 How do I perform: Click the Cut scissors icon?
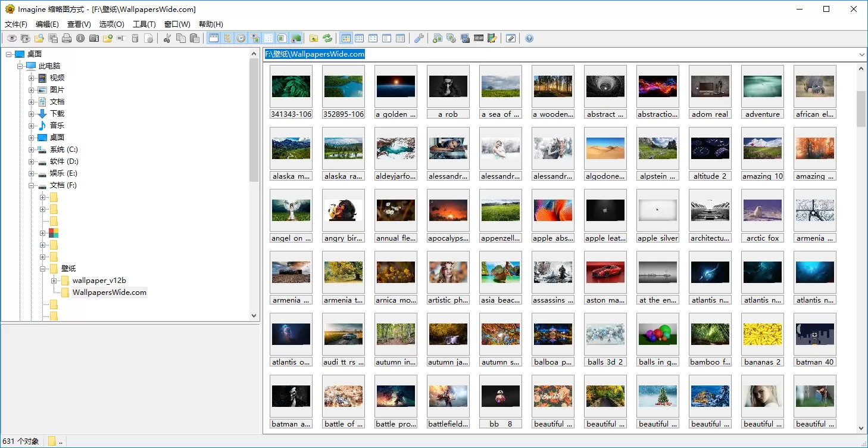[x=167, y=39]
